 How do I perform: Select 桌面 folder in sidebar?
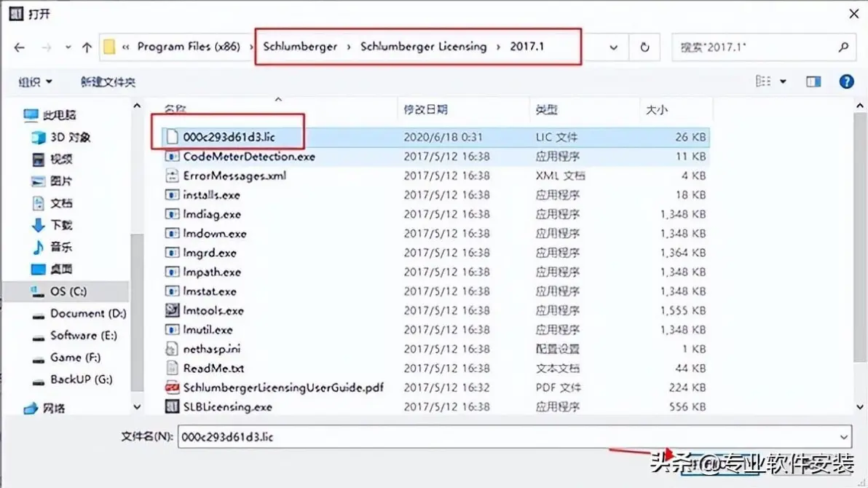point(52,269)
